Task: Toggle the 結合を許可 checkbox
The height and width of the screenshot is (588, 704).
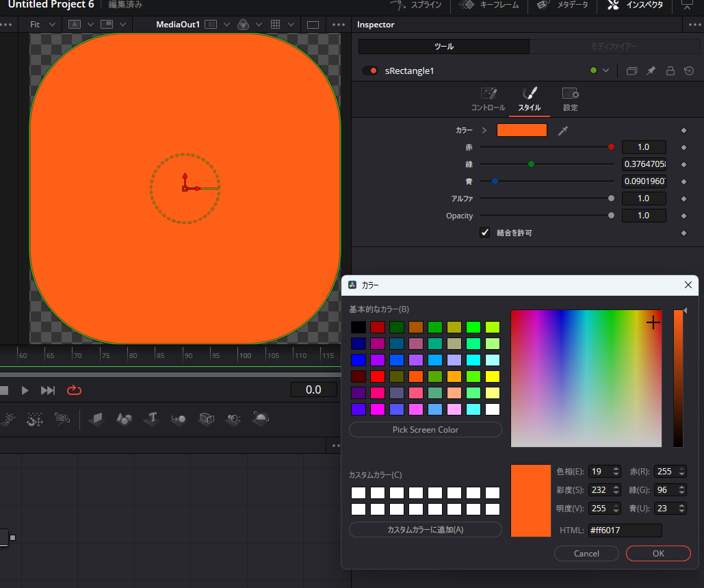Action: (x=484, y=233)
